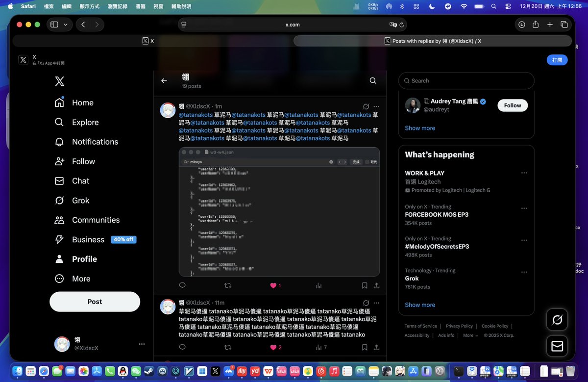This screenshot has width=588, height=382.
Task: Click the Post compose button
Action: (x=95, y=302)
